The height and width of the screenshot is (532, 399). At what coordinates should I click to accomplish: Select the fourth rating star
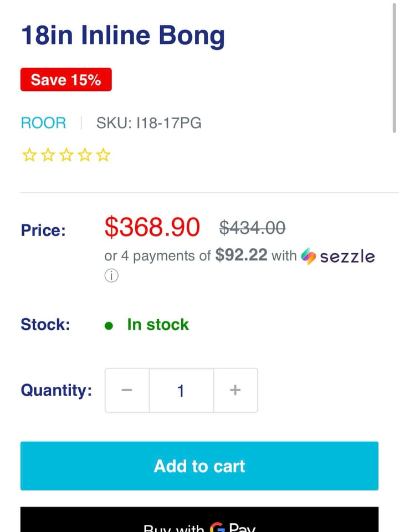85,155
